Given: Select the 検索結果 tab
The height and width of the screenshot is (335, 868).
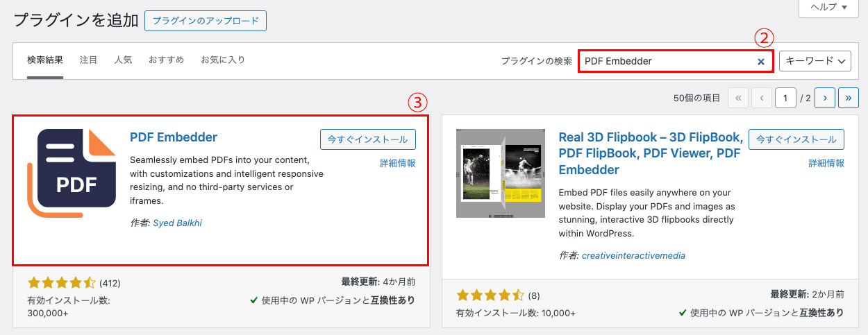Looking at the screenshot, I should pyautogui.click(x=45, y=60).
